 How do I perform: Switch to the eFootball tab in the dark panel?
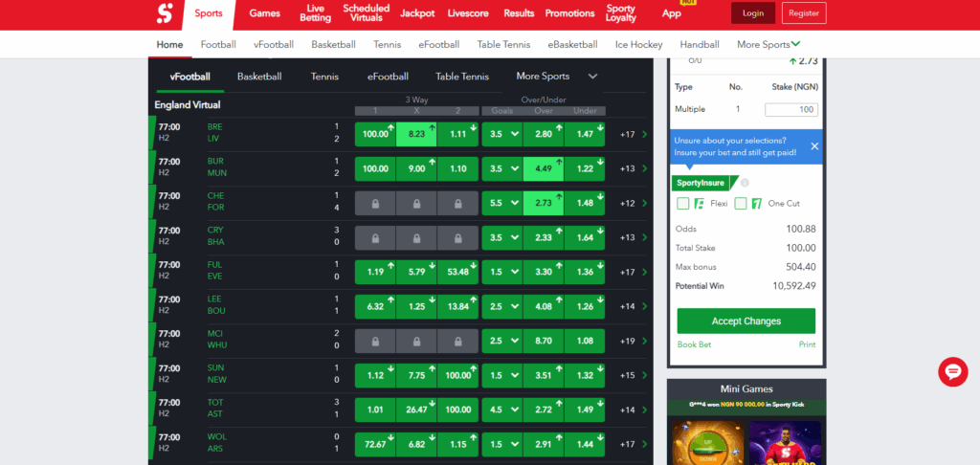[389, 77]
